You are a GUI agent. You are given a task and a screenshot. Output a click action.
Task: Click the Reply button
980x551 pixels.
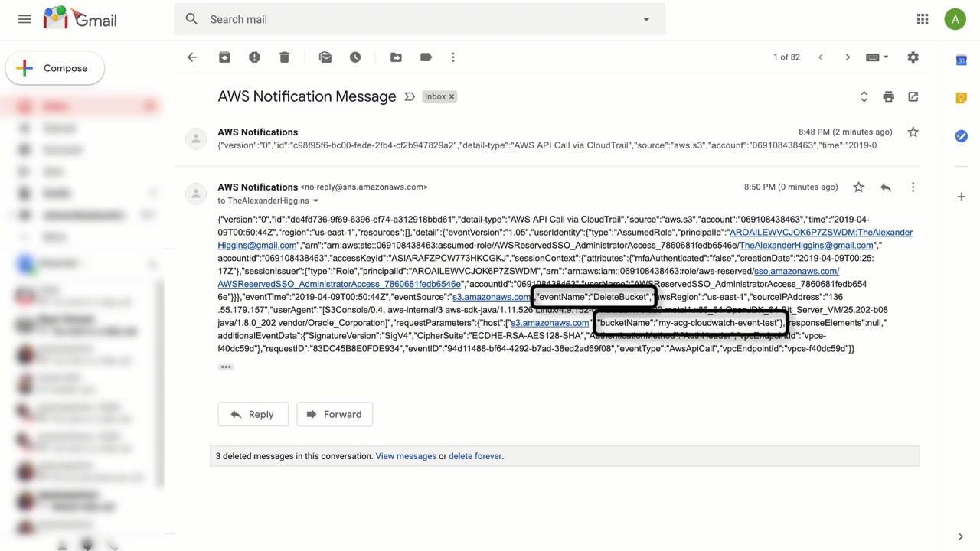coord(253,414)
